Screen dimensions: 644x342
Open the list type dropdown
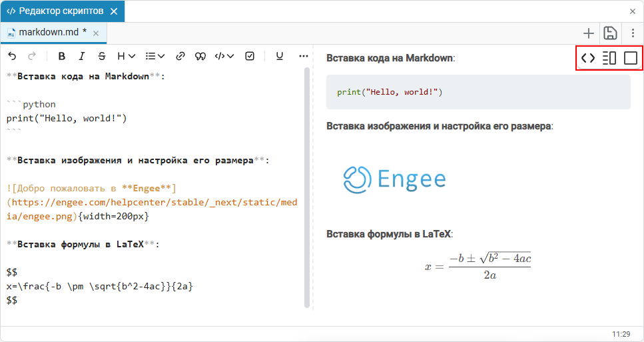[155, 56]
